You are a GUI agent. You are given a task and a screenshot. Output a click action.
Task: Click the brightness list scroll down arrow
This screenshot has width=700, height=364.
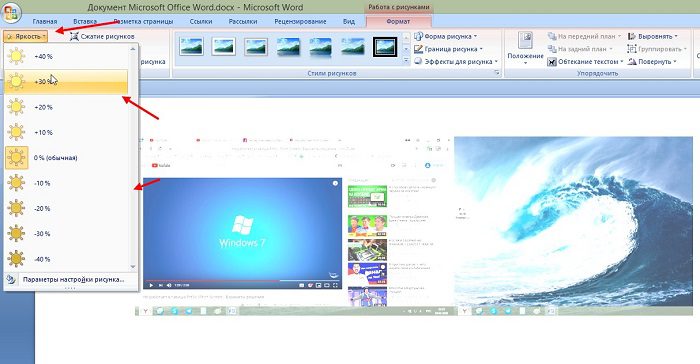point(133,267)
